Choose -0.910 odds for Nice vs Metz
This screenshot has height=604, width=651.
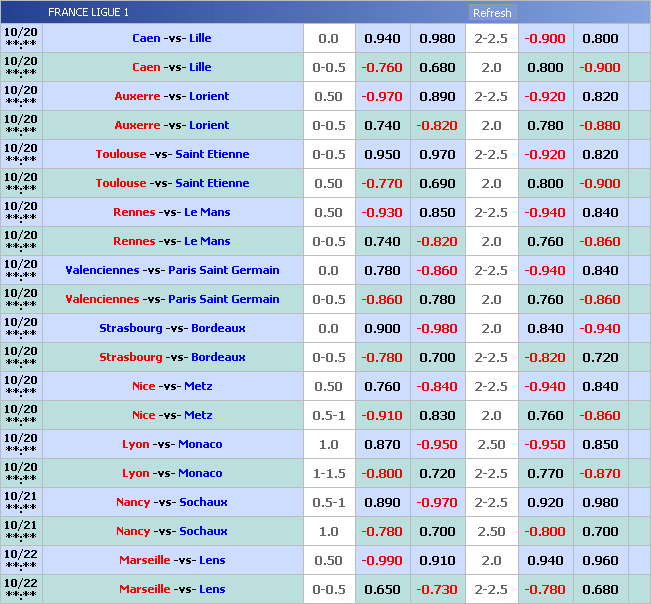click(x=382, y=416)
